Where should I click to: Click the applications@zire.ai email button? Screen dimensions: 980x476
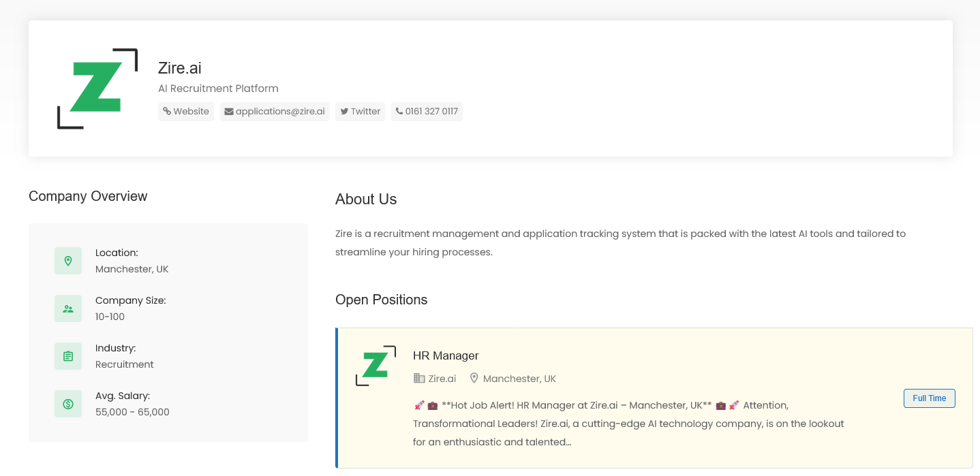(x=275, y=112)
